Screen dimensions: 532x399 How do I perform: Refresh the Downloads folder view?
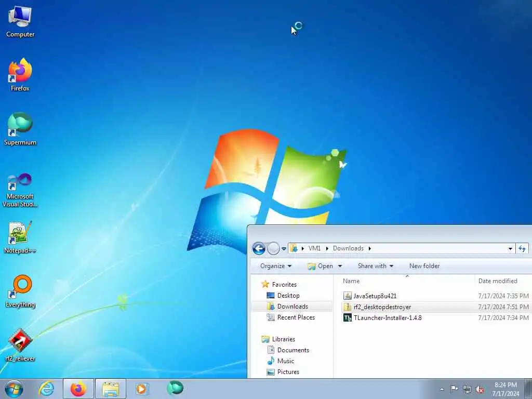522,249
